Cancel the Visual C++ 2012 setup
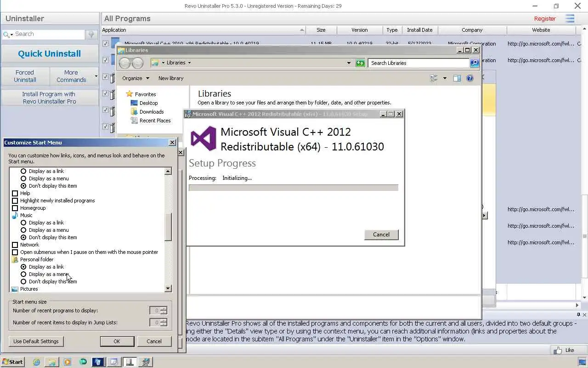Image resolution: width=588 pixels, height=368 pixels. click(381, 235)
